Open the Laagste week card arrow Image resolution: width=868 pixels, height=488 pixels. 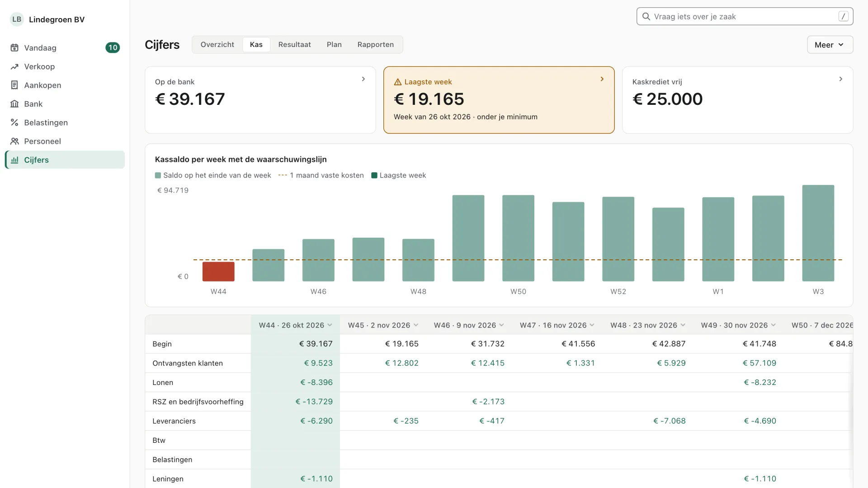tap(602, 79)
